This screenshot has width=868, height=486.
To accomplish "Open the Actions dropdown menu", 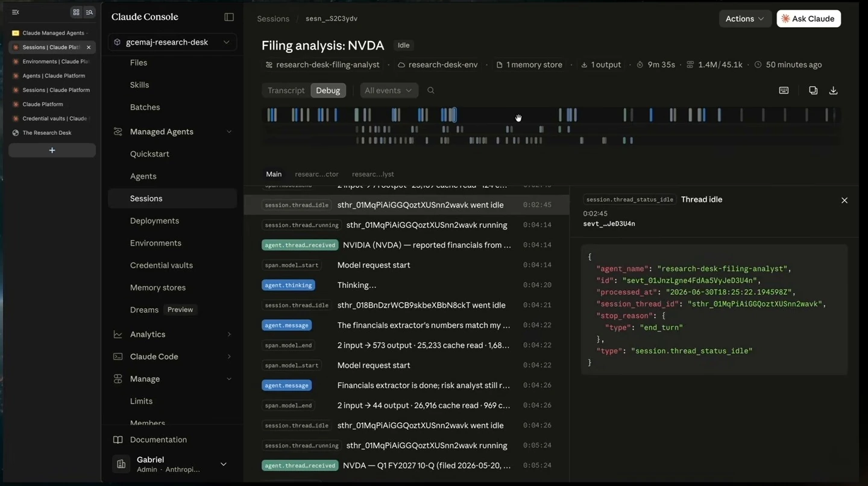I will [x=745, y=19].
